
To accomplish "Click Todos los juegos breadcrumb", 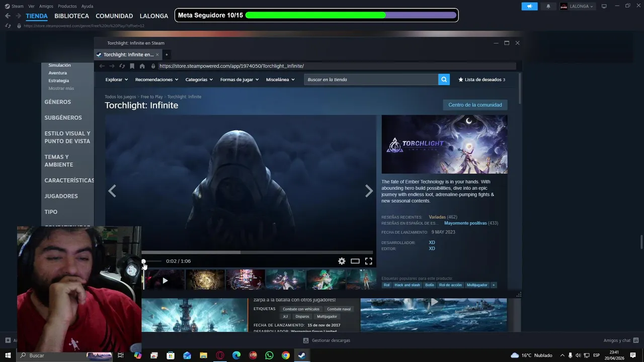I will 120,97.
